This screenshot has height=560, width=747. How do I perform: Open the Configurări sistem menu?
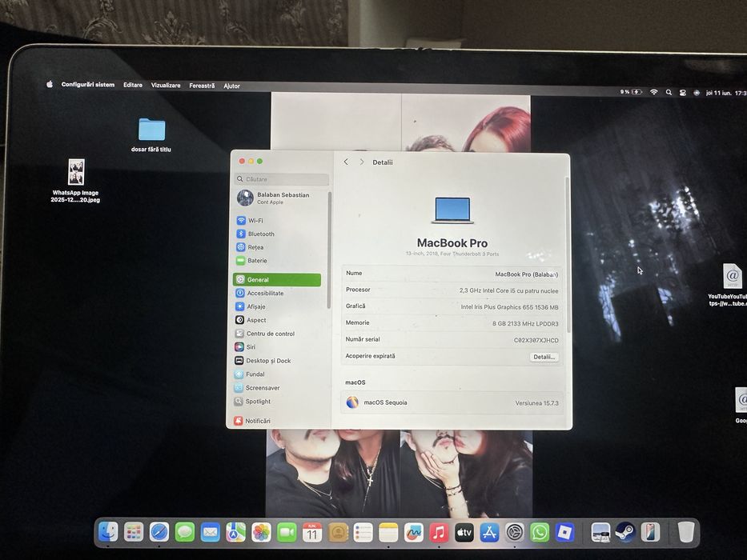[x=88, y=85]
